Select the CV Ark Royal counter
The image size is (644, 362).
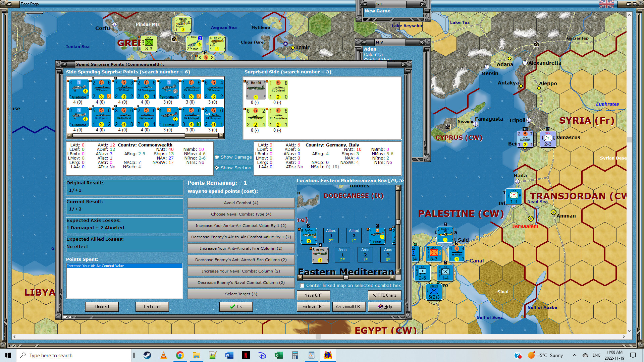click(x=191, y=117)
